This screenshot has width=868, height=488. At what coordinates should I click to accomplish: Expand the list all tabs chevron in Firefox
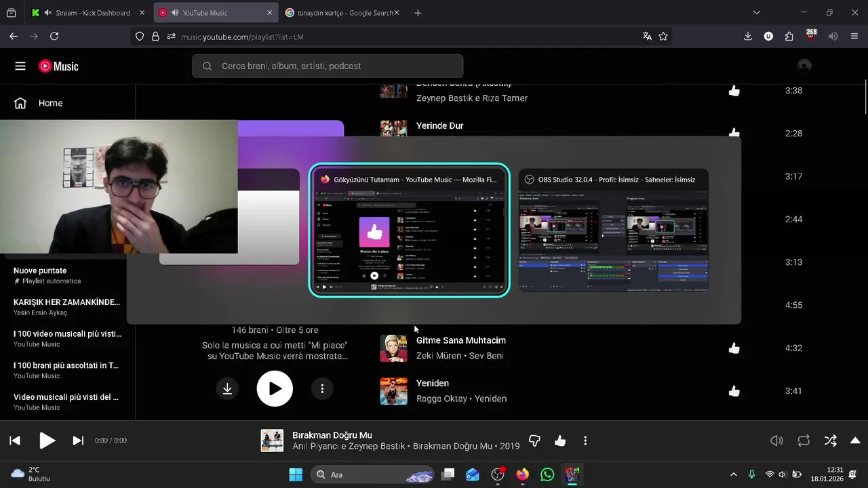coord(757,13)
